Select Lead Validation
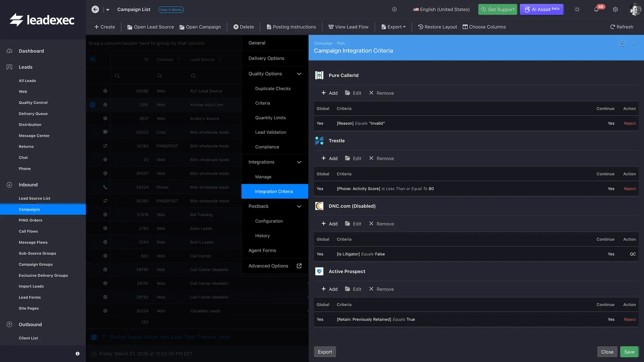This screenshot has height=362, width=644. (x=270, y=132)
